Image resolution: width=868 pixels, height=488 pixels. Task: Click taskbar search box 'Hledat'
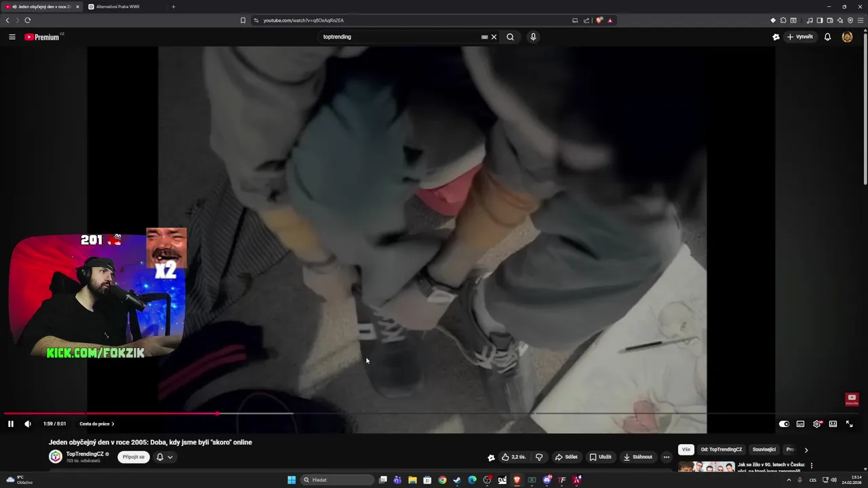[337, 480]
